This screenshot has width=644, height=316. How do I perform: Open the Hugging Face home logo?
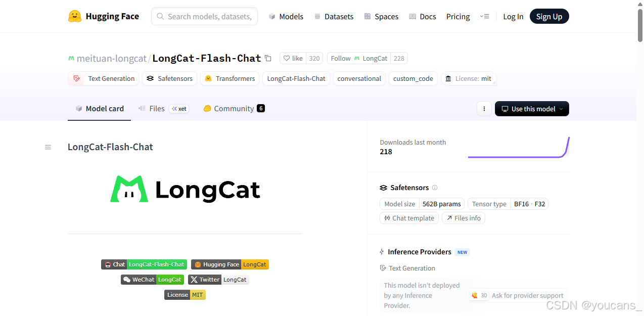(x=104, y=16)
